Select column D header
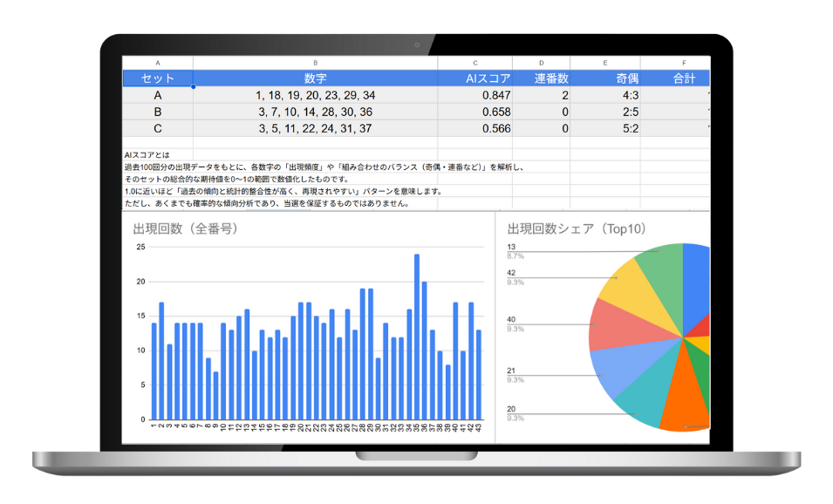The width and height of the screenshot is (833, 504). 541,63
